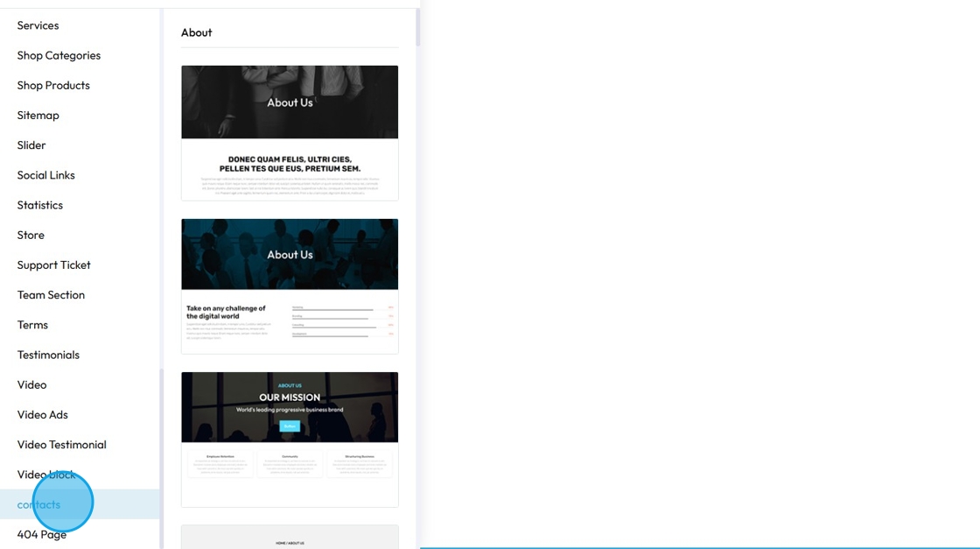The height and width of the screenshot is (549, 980).
Task: Select the Statistics category
Action: [x=40, y=206]
